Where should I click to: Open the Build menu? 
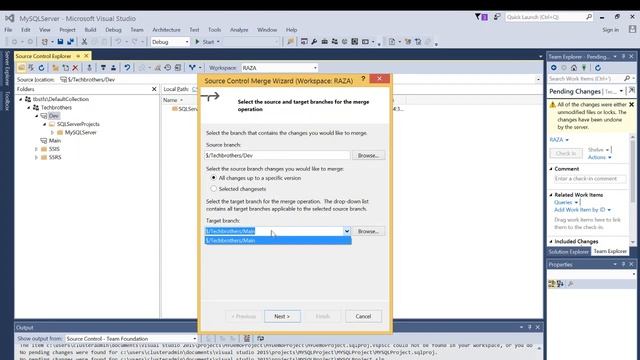point(90,30)
